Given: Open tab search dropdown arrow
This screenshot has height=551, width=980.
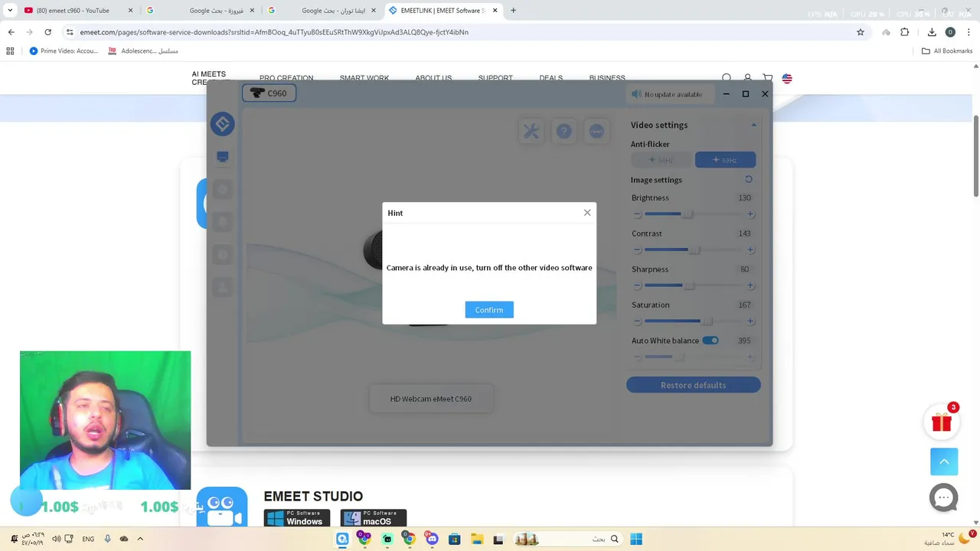Looking at the screenshot, I should (10, 11).
